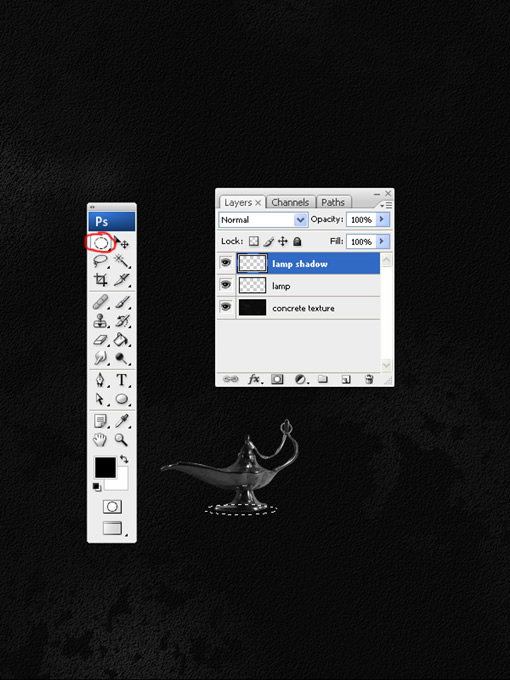Image resolution: width=510 pixels, height=680 pixels.
Task: Click the Ps logo header in toolbox
Action: tap(112, 221)
